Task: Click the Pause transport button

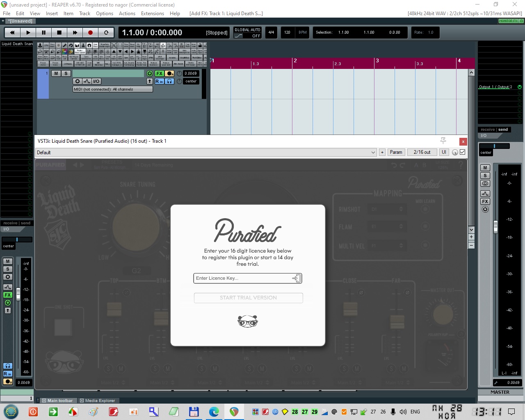Action: [43, 32]
